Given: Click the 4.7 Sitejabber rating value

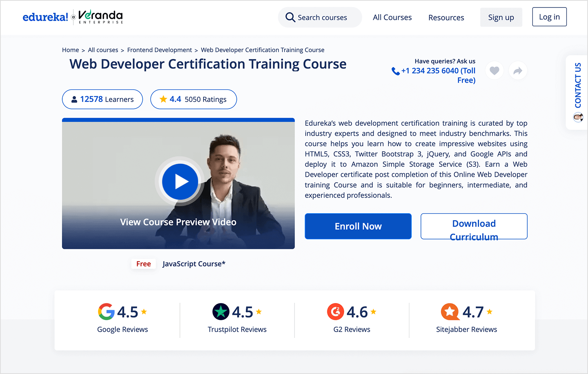Looking at the screenshot, I should (x=473, y=312).
